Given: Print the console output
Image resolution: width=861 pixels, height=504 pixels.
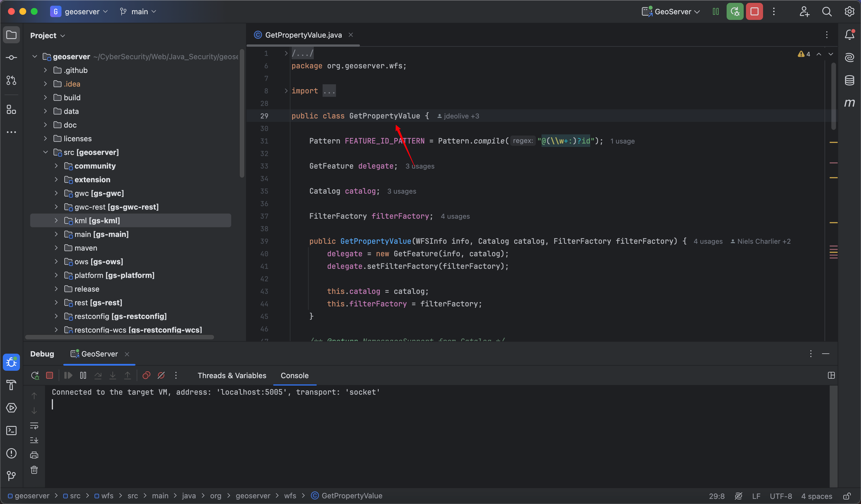Looking at the screenshot, I should pos(34,455).
